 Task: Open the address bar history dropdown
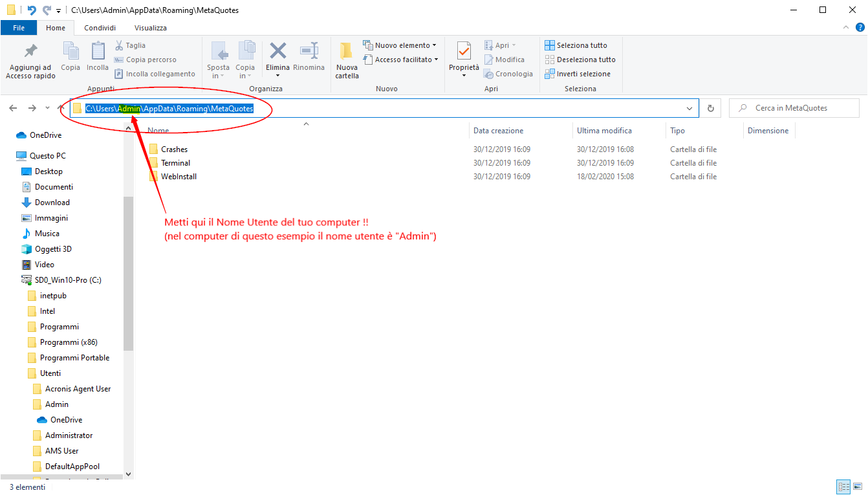click(689, 109)
